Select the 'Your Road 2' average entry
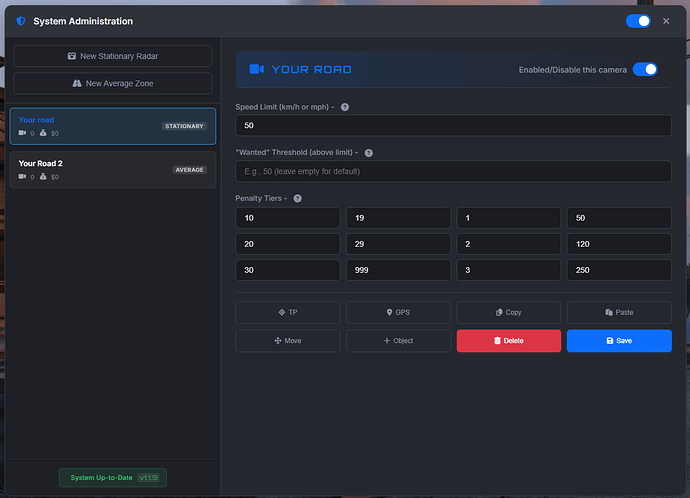This screenshot has height=498, width=690. (113, 170)
